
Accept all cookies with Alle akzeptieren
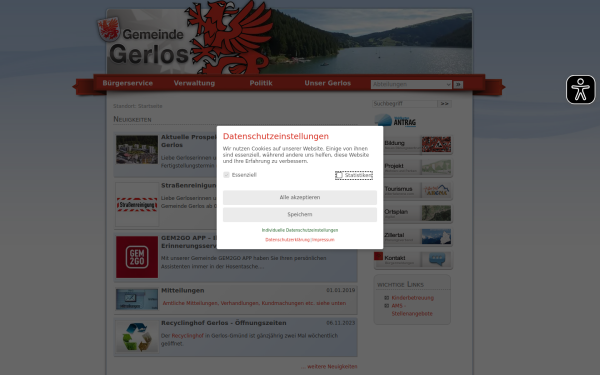(x=300, y=197)
